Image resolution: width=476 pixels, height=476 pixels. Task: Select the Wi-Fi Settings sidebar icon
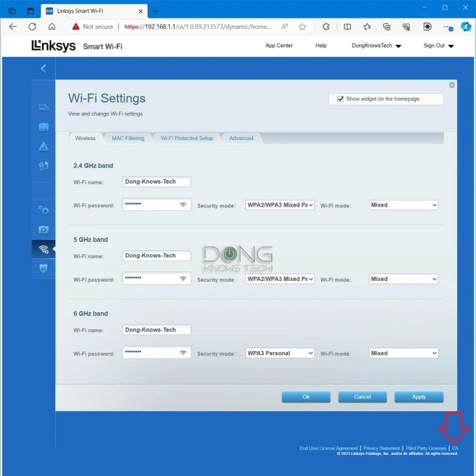coord(44,250)
